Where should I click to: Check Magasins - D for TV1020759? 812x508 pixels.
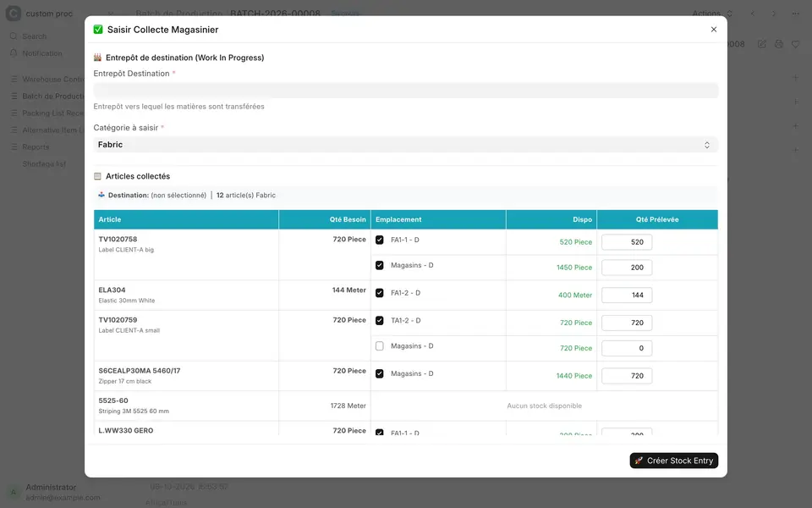tap(380, 345)
